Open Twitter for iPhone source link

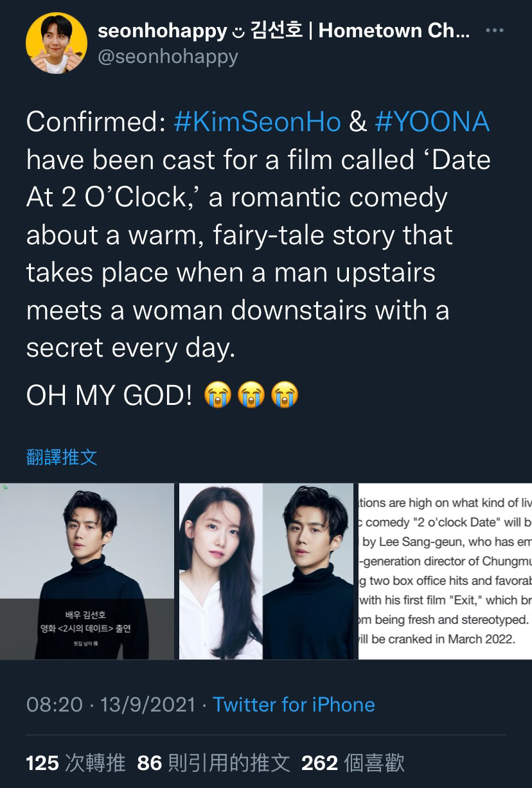point(294,704)
